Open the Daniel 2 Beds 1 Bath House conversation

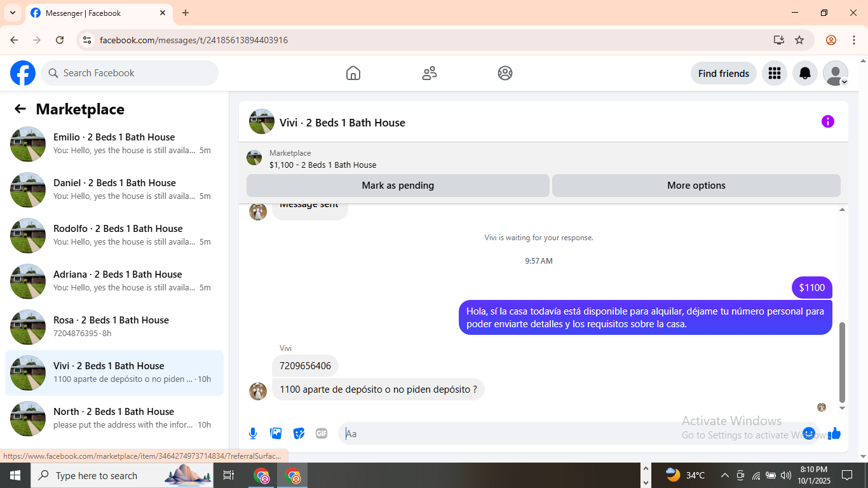(x=114, y=190)
